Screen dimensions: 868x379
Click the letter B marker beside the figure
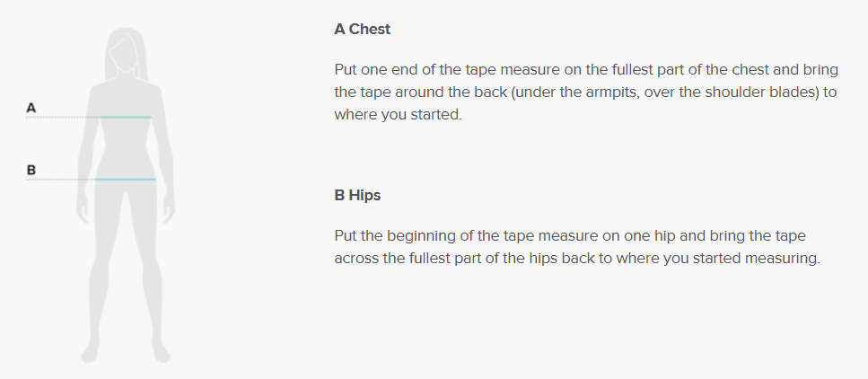click(x=31, y=170)
